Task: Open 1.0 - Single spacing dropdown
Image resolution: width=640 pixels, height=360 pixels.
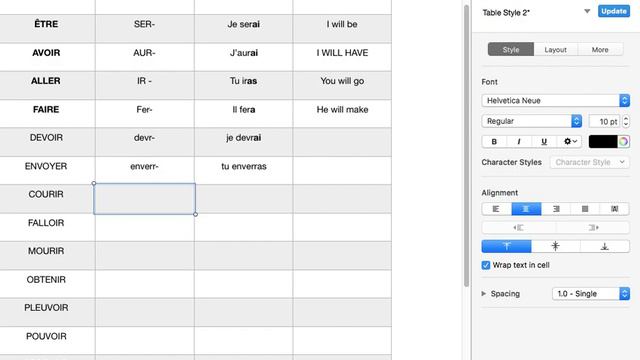Action: pos(591,293)
